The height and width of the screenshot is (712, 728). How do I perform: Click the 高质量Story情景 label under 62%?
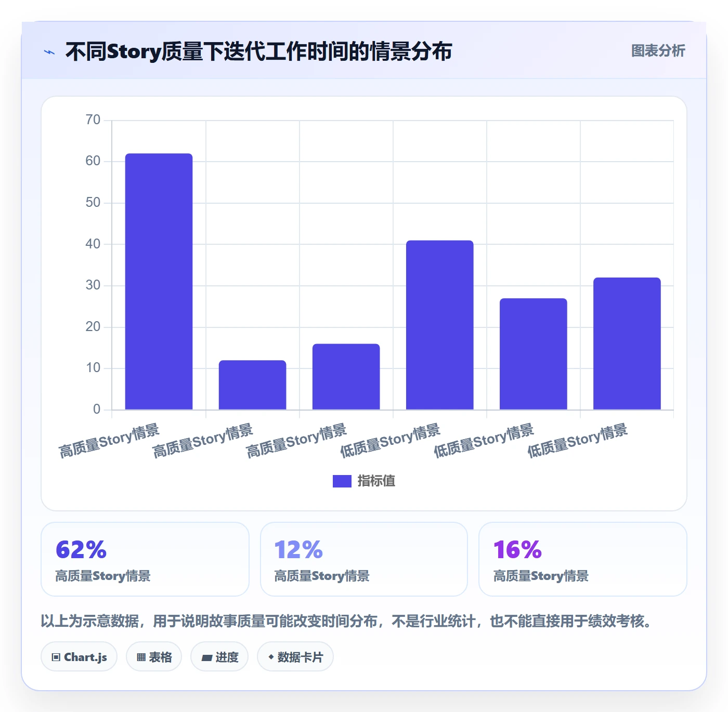click(103, 576)
